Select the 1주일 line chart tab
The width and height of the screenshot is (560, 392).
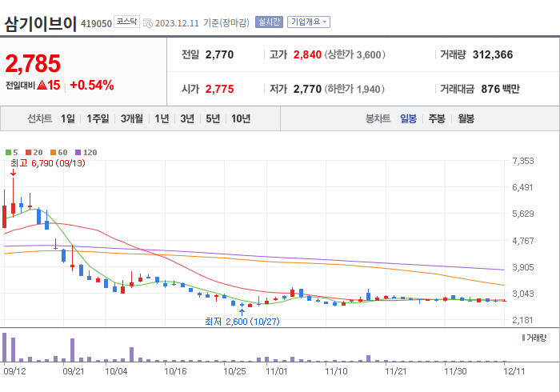(98, 118)
